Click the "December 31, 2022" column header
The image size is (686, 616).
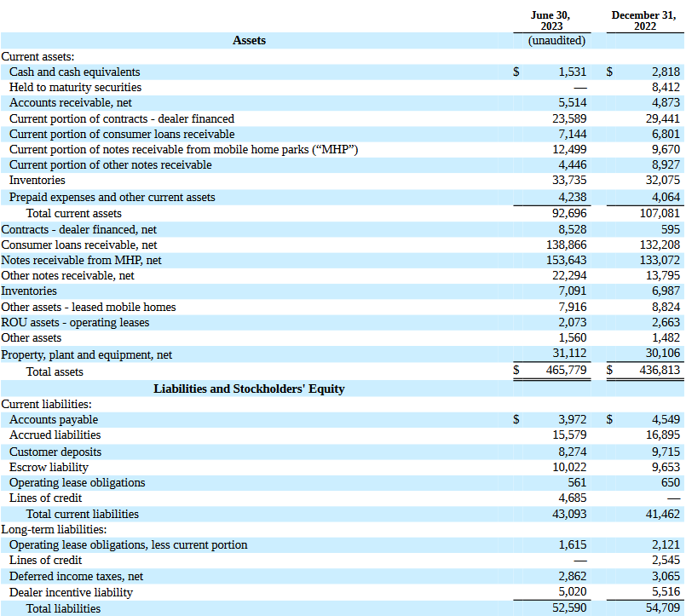click(644, 19)
